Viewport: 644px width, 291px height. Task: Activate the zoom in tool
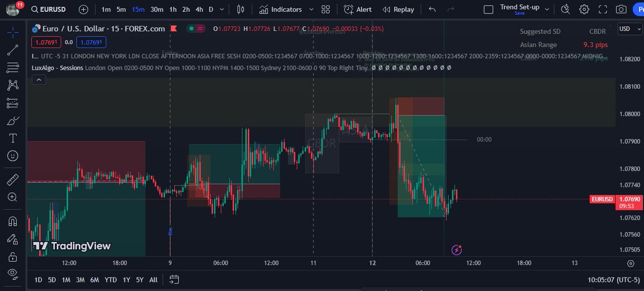point(13,197)
